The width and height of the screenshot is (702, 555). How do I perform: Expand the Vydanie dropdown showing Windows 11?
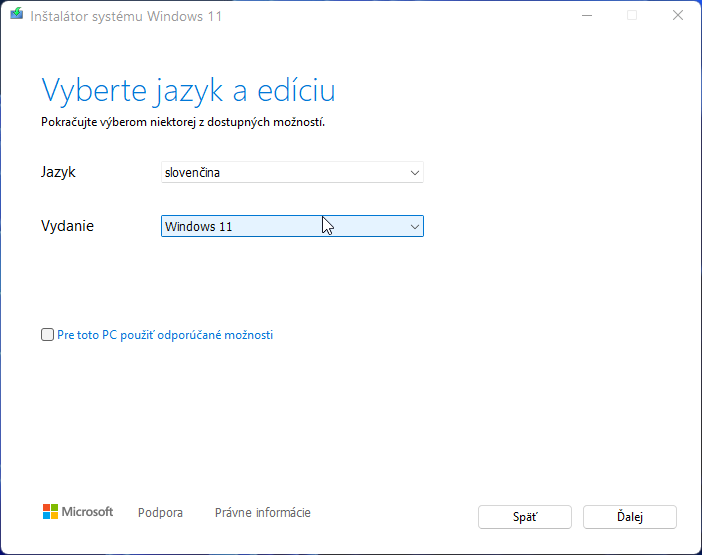pos(292,226)
